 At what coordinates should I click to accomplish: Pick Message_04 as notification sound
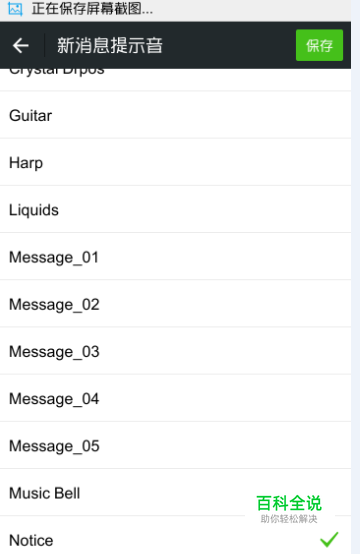pyautogui.click(x=175, y=399)
